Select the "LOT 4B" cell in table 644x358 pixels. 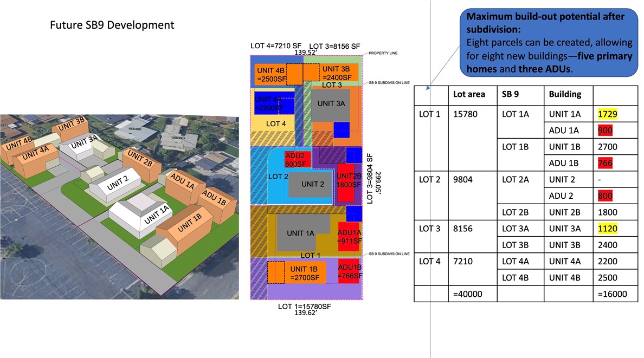pos(515,277)
